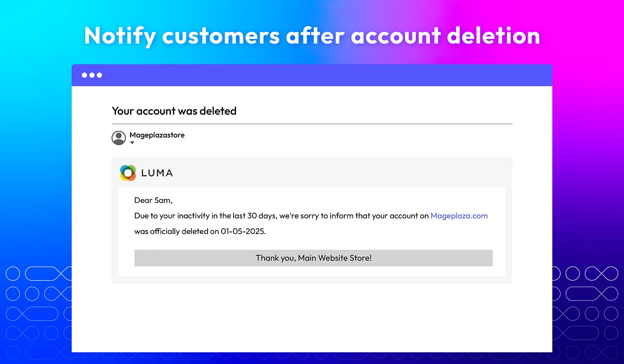Click the LUMA wordmark text
This screenshot has width=624, height=364.
tap(157, 173)
